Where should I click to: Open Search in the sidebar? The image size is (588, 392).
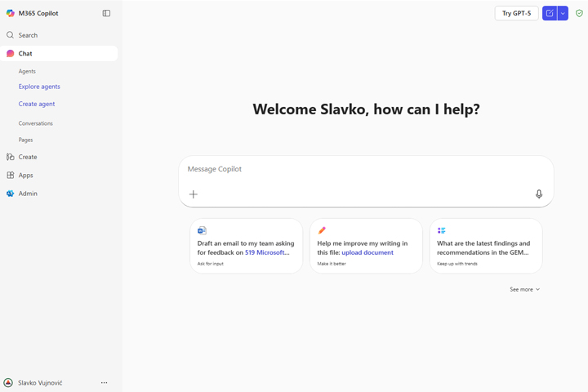pos(28,35)
